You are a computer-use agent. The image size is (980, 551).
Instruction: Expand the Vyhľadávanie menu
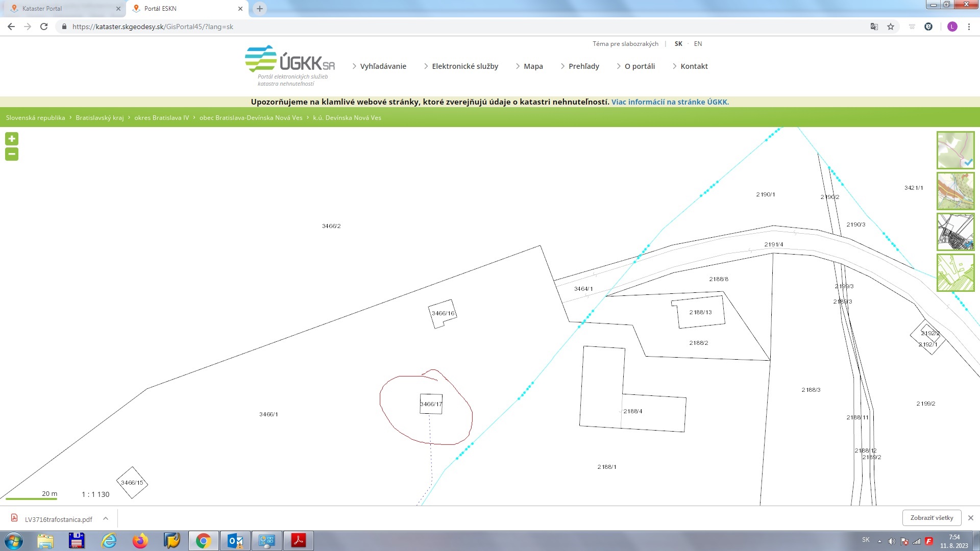coord(383,66)
